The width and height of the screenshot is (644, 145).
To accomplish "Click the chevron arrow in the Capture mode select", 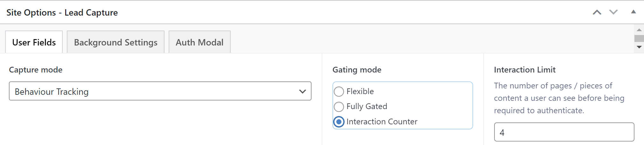I will [x=302, y=92].
